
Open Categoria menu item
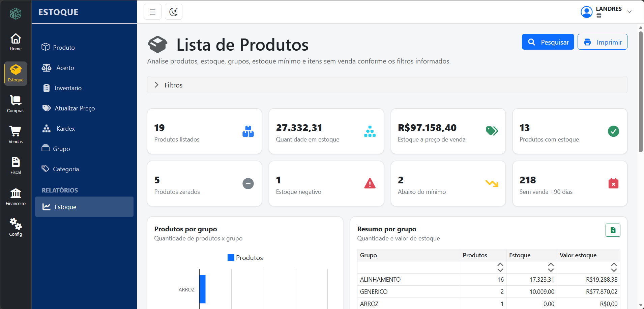pyautogui.click(x=84, y=169)
